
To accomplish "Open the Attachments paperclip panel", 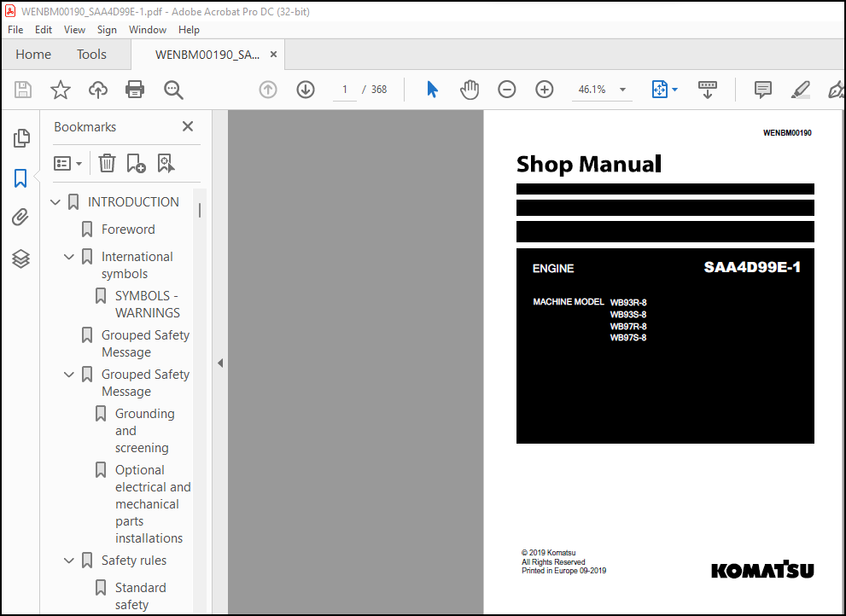I will click(20, 218).
